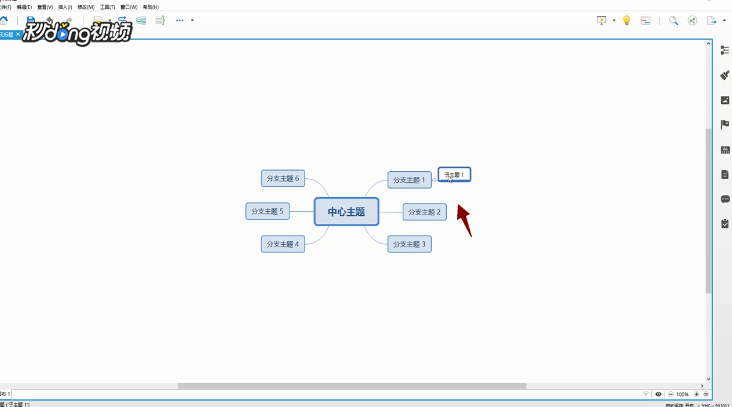Open the 查看(V) menu

pos(45,7)
